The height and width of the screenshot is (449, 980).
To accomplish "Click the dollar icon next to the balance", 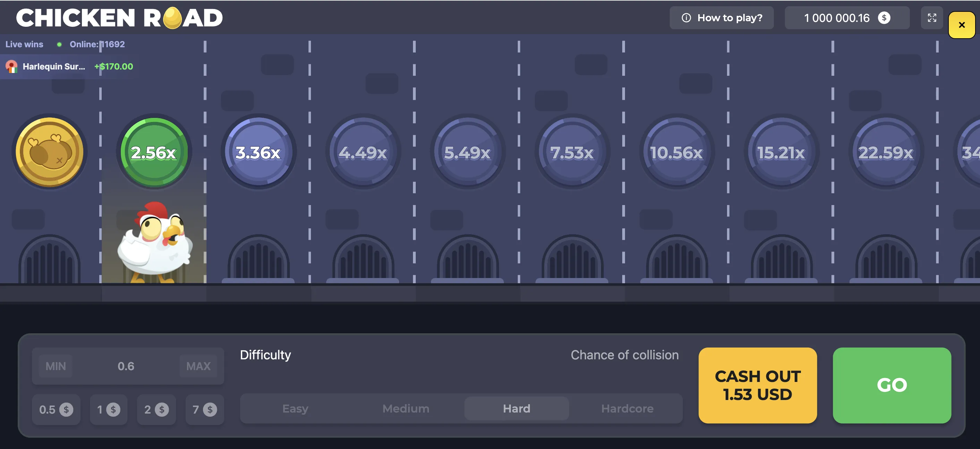I will [x=884, y=17].
